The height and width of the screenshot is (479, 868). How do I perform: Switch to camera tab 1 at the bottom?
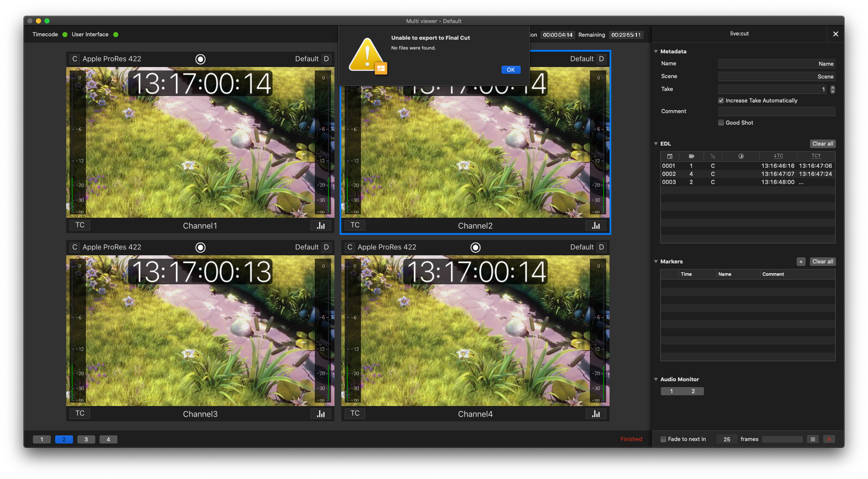pos(42,440)
